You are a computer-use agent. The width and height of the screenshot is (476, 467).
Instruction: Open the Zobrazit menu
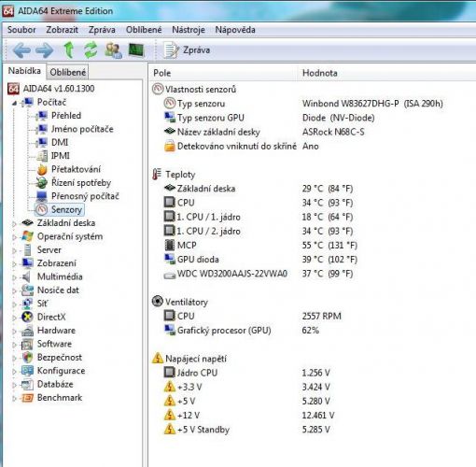62,30
